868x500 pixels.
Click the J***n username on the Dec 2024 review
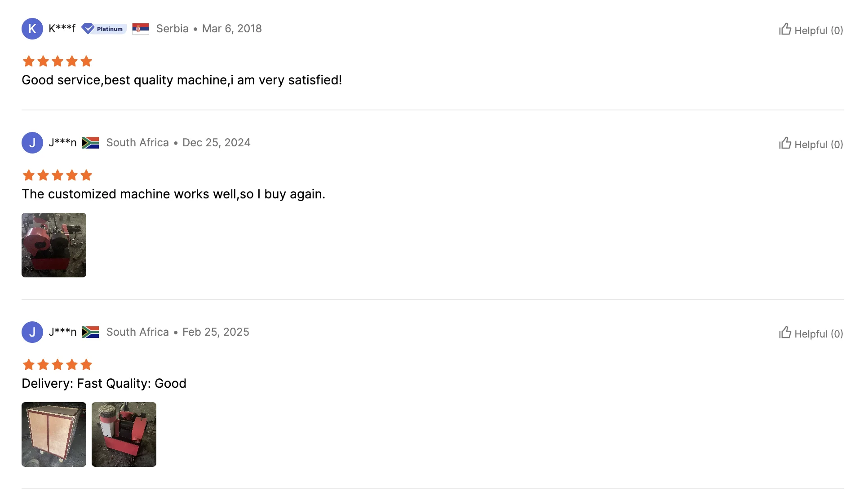click(x=62, y=143)
